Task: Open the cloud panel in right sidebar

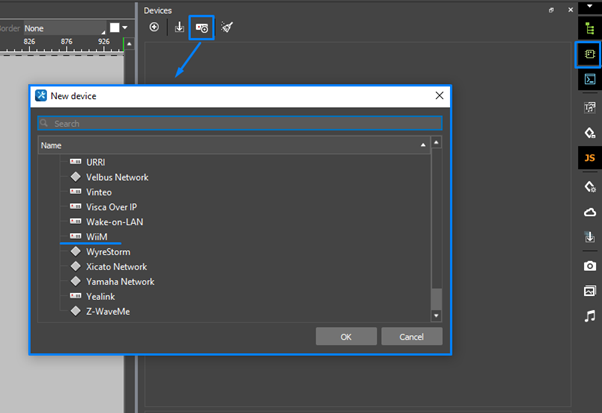Action: [589, 211]
